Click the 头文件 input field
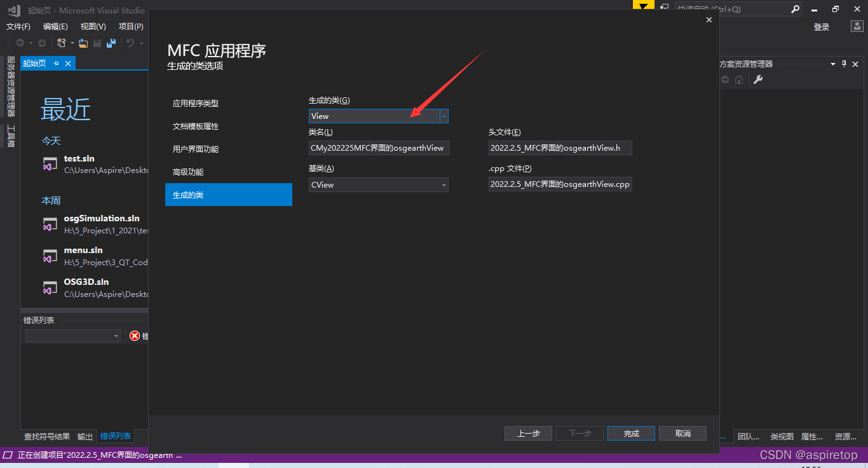This screenshot has height=468, width=868. (560, 148)
